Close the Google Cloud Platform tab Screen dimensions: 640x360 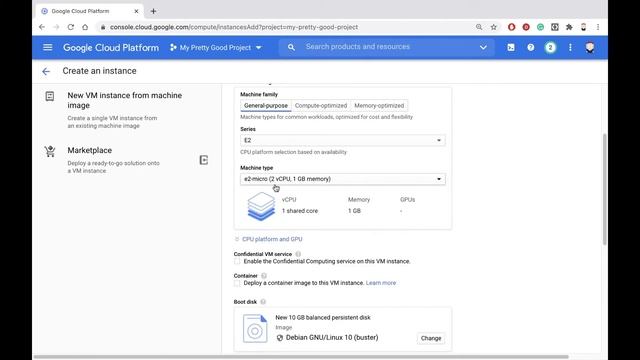pyautogui.click(x=136, y=11)
